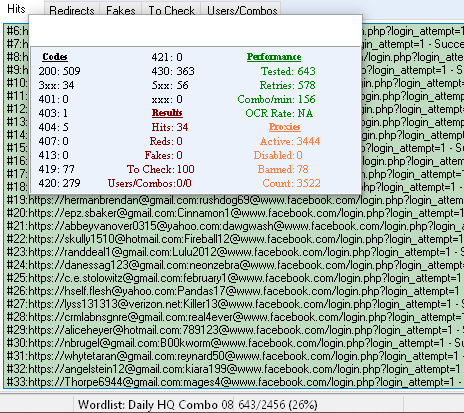The image size is (464, 413).
Task: Click the Results heading in stats panel
Action: click(x=167, y=113)
